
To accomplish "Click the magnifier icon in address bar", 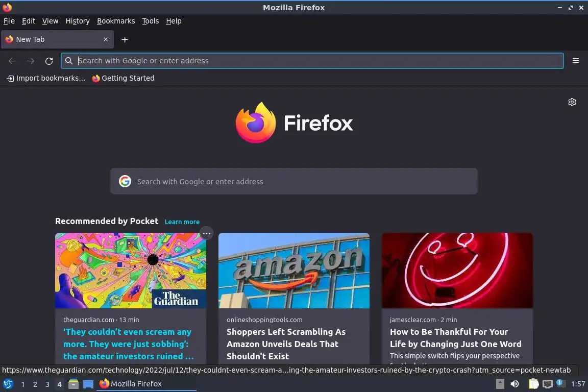I will (68, 61).
